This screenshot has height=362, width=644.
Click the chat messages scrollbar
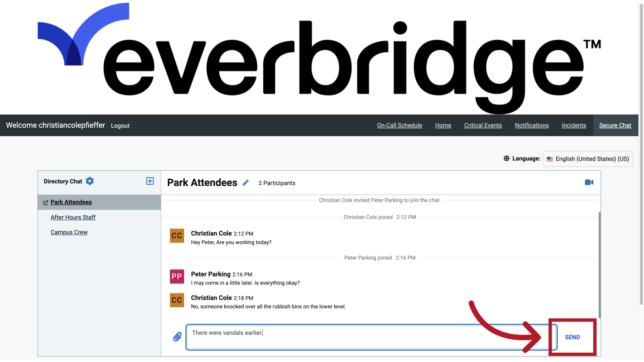[599, 265]
